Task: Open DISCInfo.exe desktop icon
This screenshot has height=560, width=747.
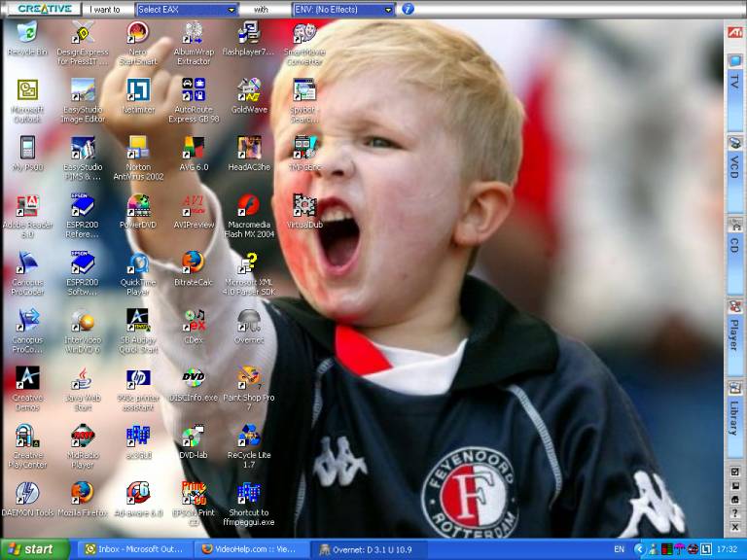Action: tap(194, 378)
